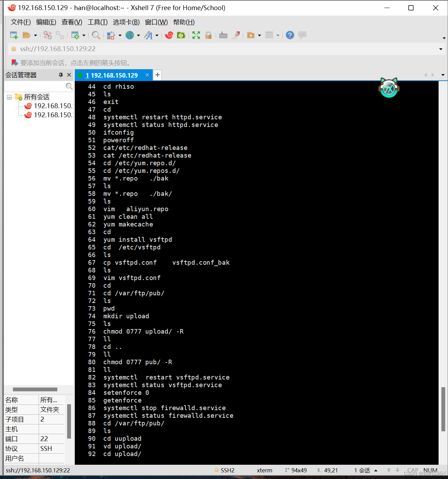
Task: Open the blue help question mark icon
Action: (x=290, y=35)
